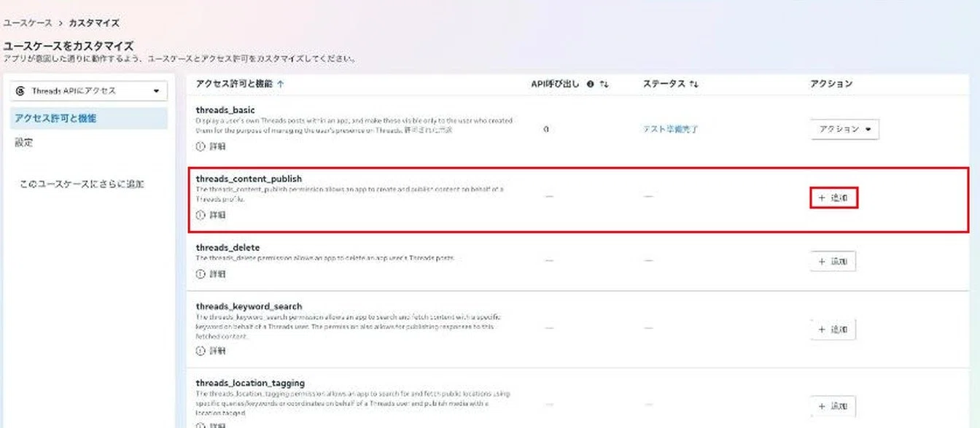Sort by アクセス許可と機能 column arrow
Image resolution: width=980 pixels, height=428 pixels.
(281, 84)
